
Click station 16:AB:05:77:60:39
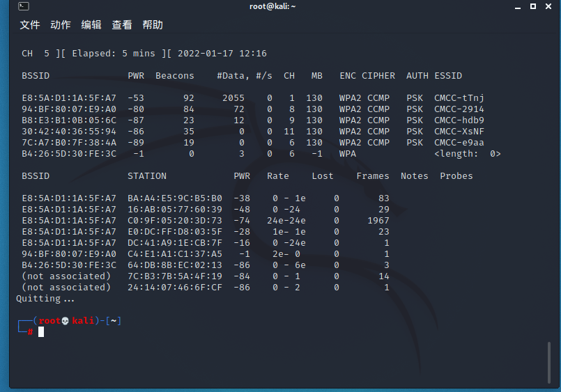tap(175, 209)
